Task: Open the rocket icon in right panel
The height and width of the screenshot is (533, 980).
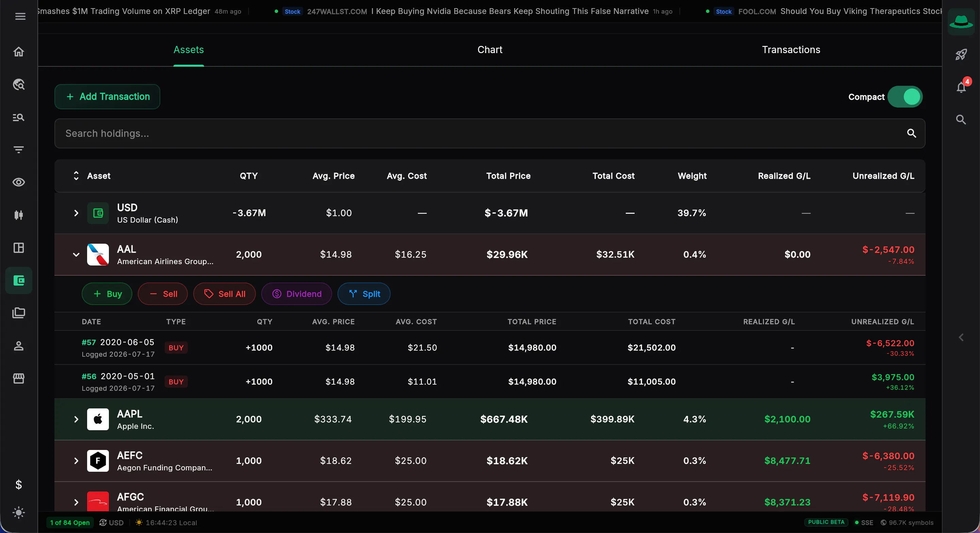Action: click(x=961, y=55)
